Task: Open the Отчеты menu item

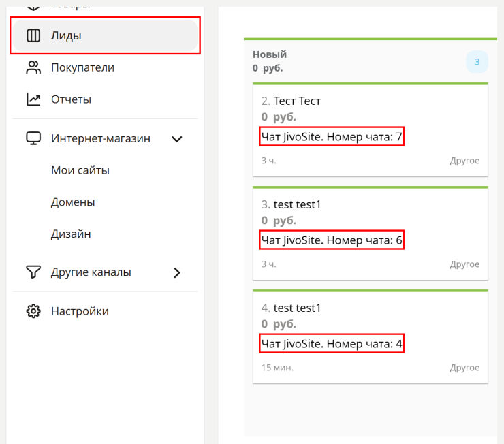Action: tap(105, 99)
